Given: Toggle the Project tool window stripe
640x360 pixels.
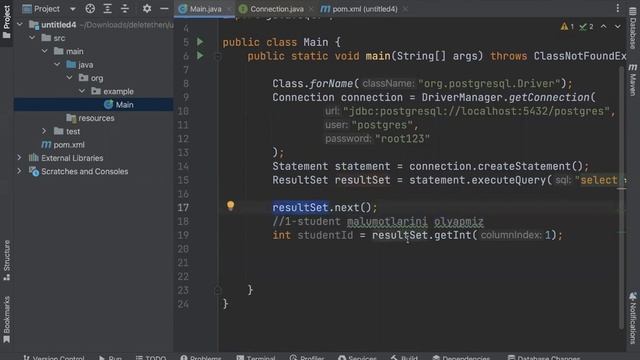Looking at the screenshot, I should 7,22.
